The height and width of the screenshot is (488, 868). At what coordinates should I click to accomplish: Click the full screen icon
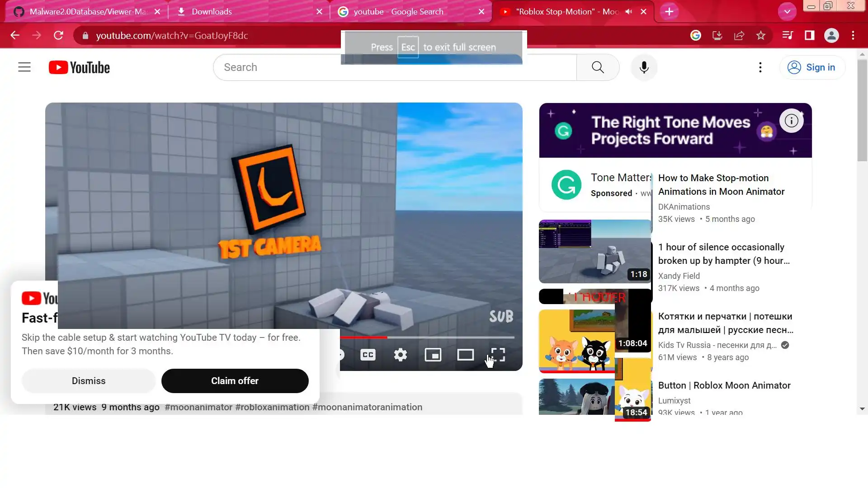tap(498, 355)
